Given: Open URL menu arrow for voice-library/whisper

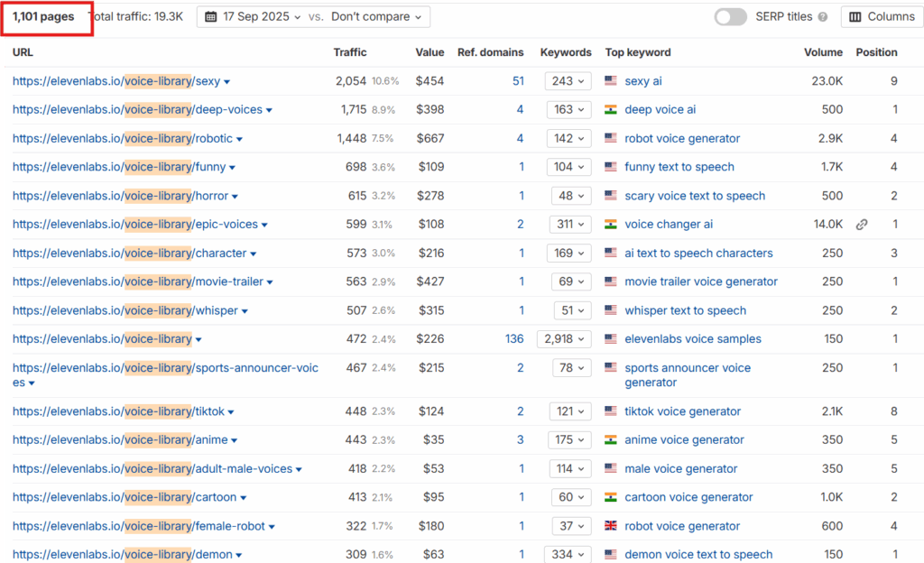Looking at the screenshot, I should click(x=245, y=311).
